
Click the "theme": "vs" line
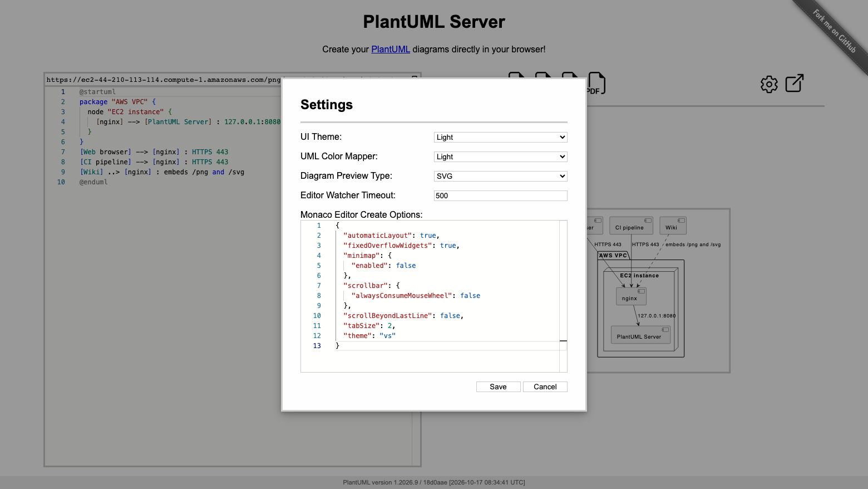pyautogui.click(x=369, y=336)
